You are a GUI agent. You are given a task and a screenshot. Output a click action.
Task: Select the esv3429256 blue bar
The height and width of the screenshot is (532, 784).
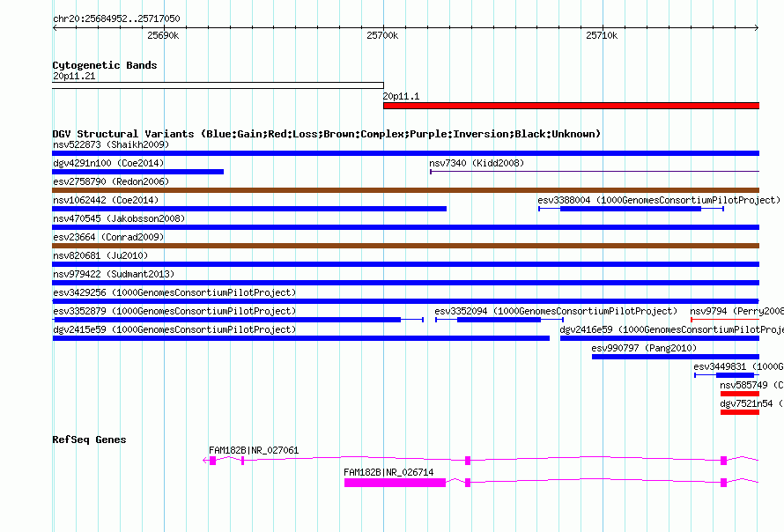405,301
